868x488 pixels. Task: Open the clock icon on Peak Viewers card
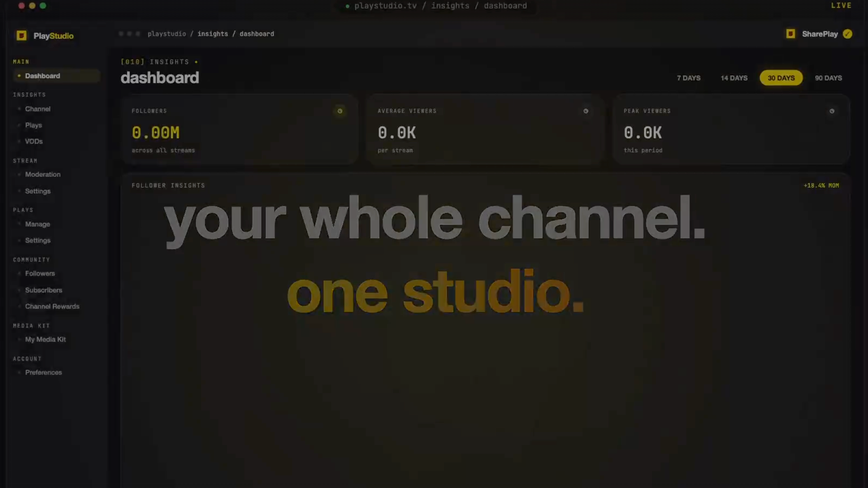(x=832, y=111)
